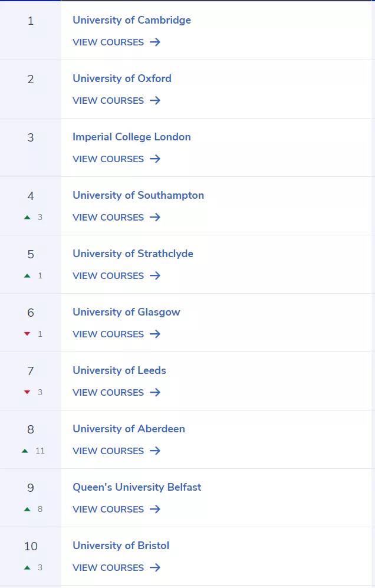
Task: Click the green up triangle next to rank 4
Action: click(x=27, y=217)
